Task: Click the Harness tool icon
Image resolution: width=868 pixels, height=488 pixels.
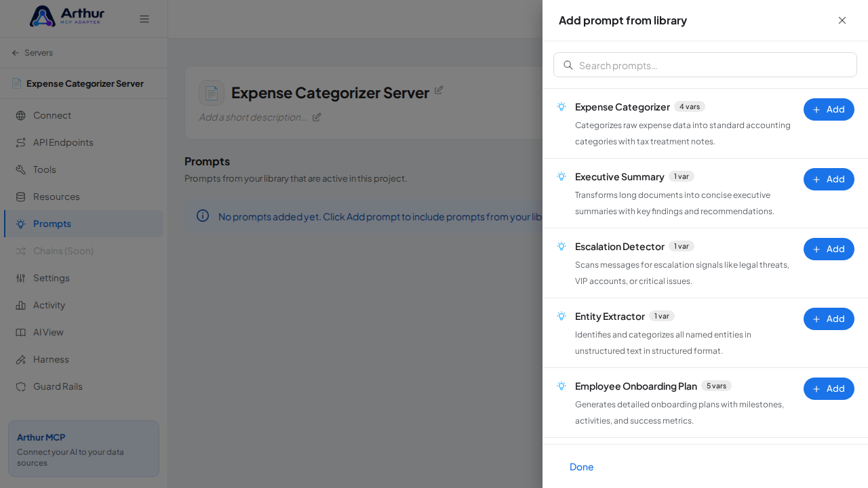Action: 20,359
